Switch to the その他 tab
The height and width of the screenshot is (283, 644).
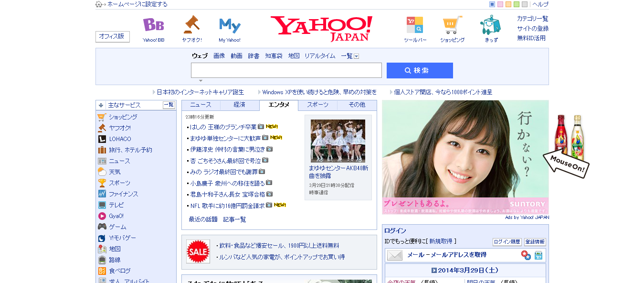point(357,105)
